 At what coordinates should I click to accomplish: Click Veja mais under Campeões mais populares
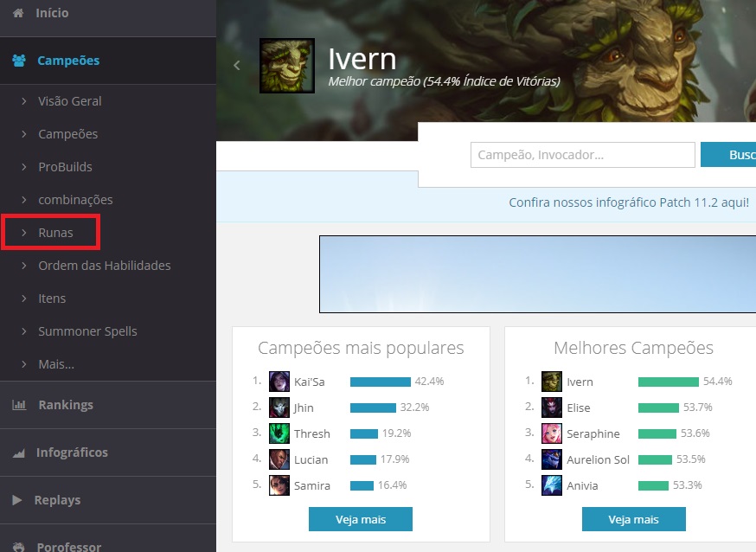361,519
